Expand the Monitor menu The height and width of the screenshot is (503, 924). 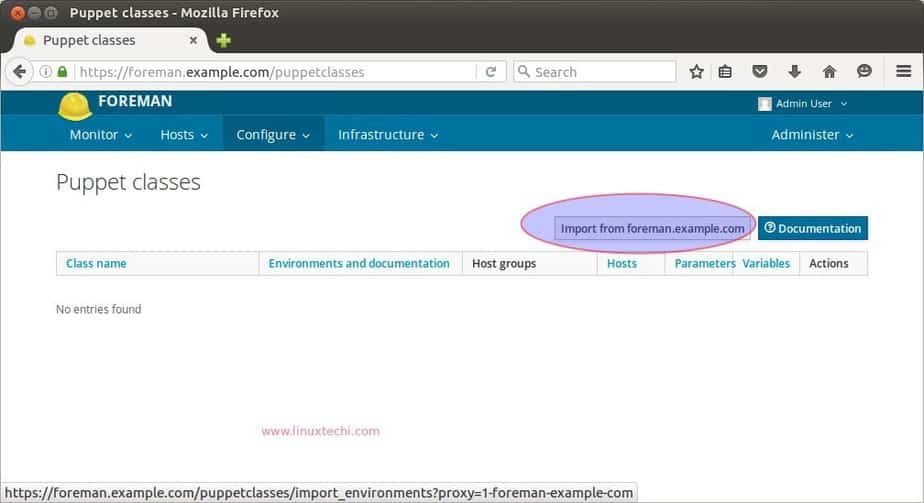coord(100,135)
